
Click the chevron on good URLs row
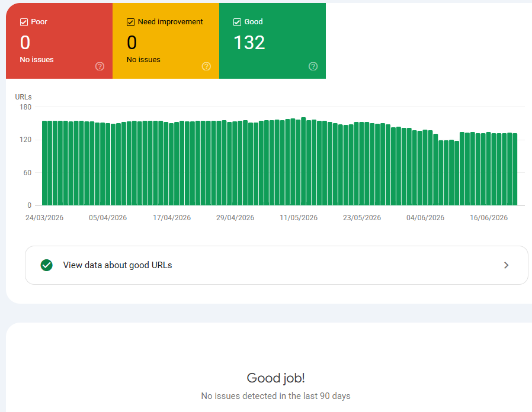(506, 265)
